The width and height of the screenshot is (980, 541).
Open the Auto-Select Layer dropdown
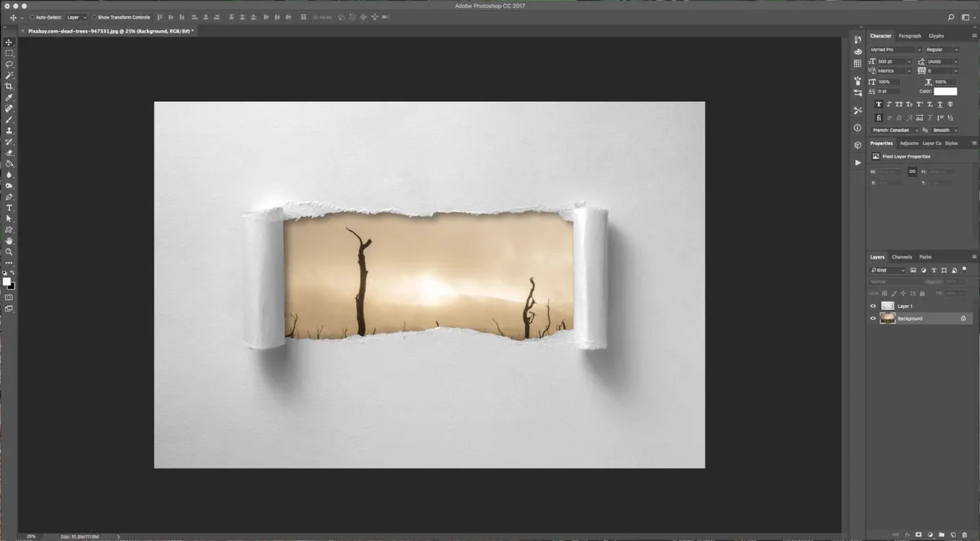click(x=77, y=17)
